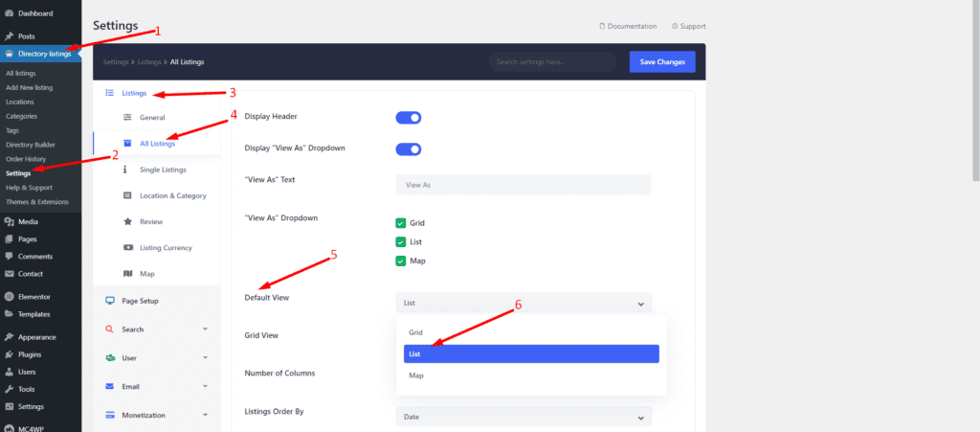Open the Listings Order By dropdown

point(523,418)
